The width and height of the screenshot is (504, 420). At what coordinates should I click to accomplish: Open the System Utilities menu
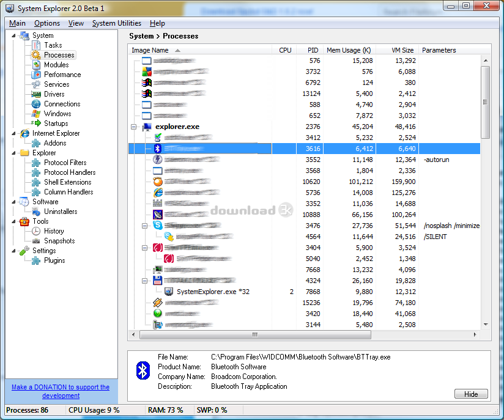[117, 23]
